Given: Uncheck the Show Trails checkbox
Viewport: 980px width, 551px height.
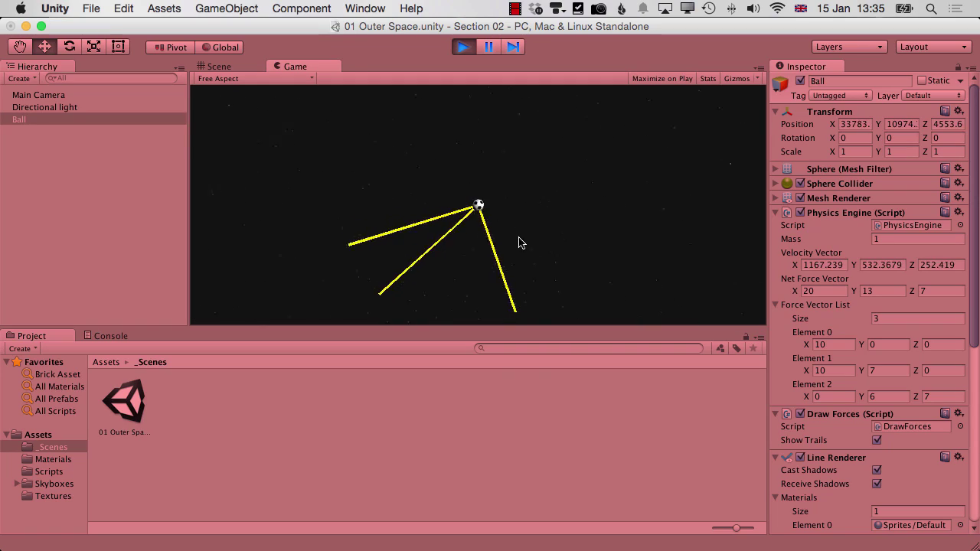Looking at the screenshot, I should tap(877, 440).
